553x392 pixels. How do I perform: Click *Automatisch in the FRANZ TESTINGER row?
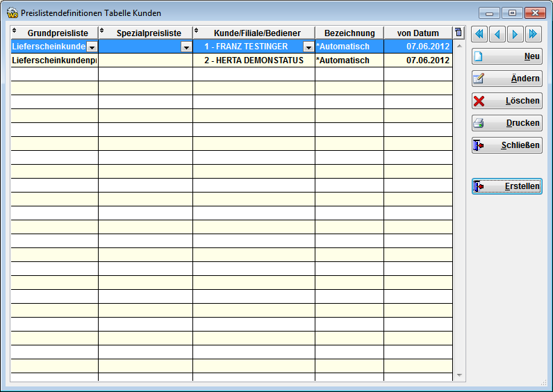349,47
